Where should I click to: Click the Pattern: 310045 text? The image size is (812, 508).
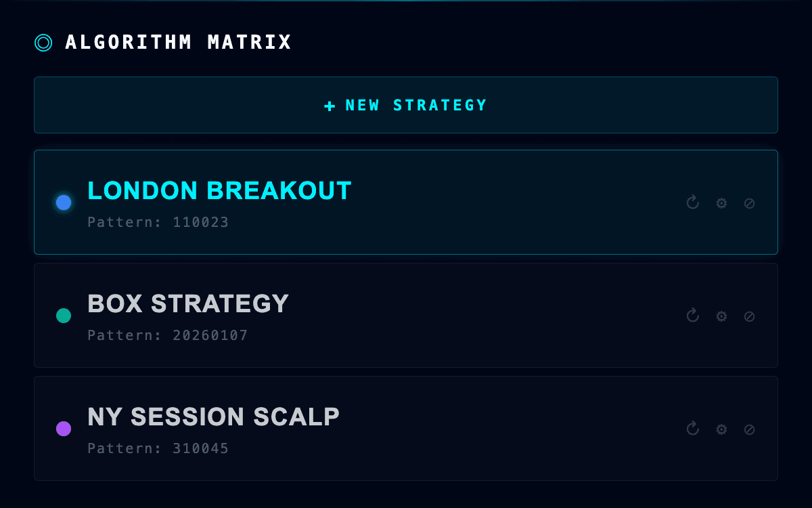pos(158,448)
